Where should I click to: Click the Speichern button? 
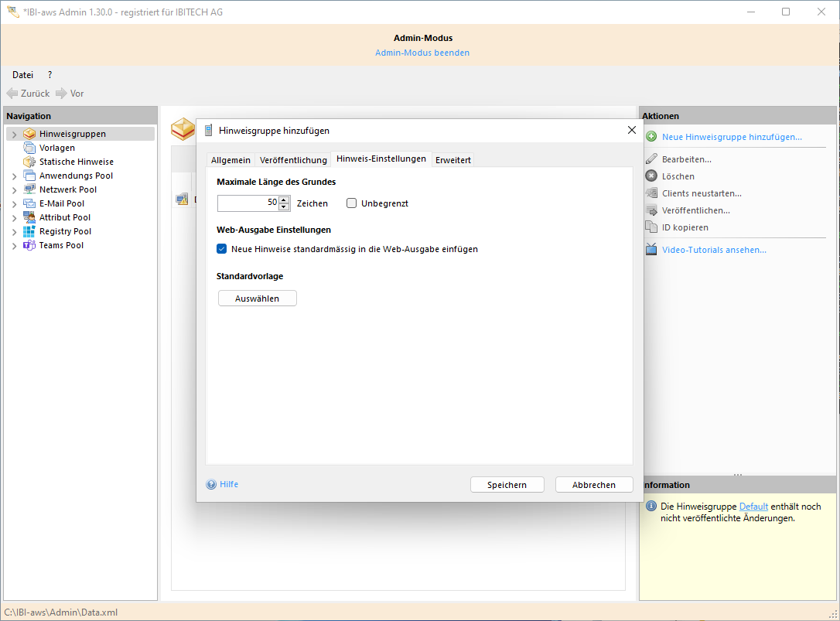(x=507, y=484)
